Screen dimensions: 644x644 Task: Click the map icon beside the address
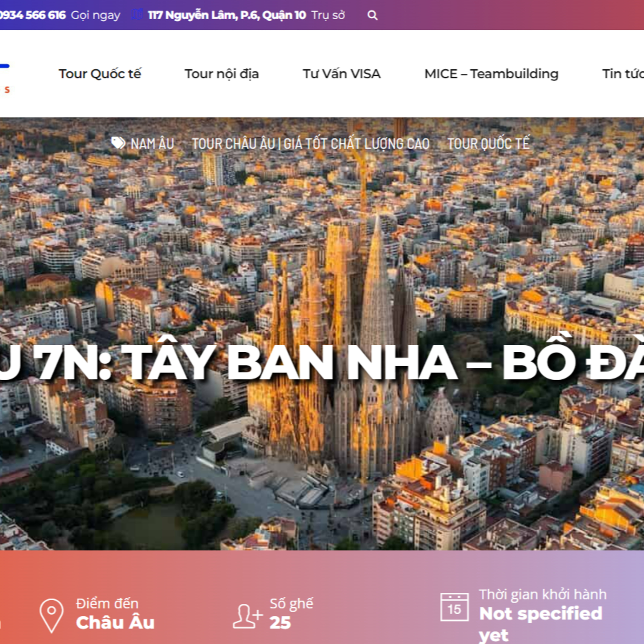tap(137, 15)
